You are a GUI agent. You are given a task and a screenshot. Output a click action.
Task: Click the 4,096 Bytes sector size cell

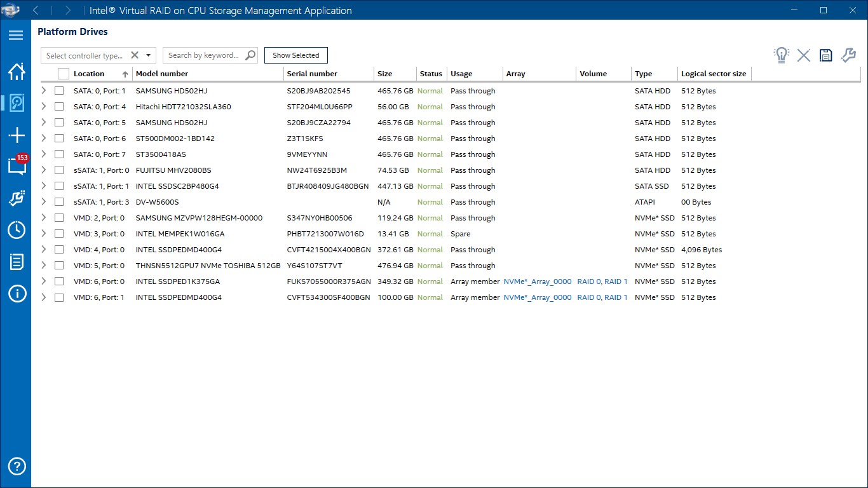[702, 250]
